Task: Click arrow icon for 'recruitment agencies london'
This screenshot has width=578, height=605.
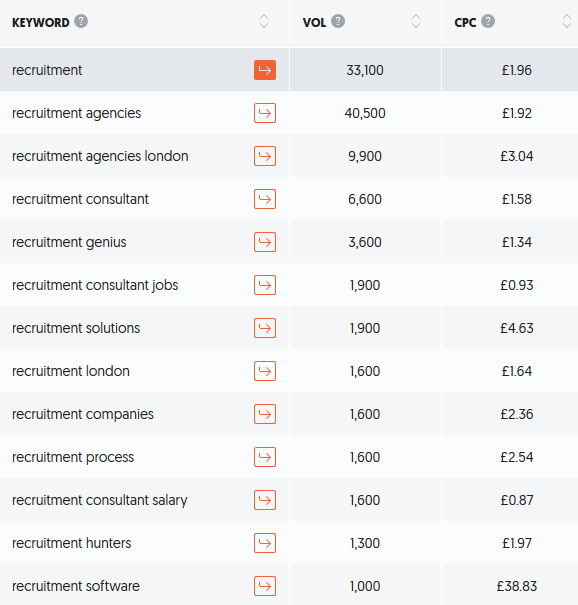Action: pos(265,156)
